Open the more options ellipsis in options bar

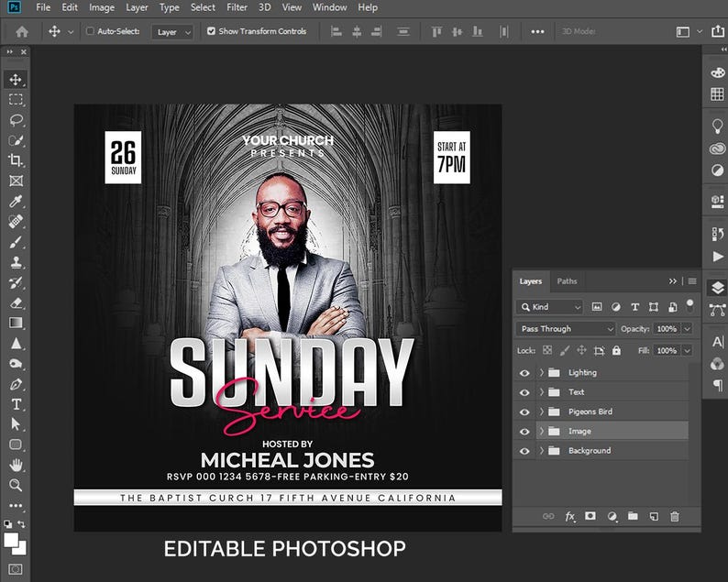[x=537, y=31]
